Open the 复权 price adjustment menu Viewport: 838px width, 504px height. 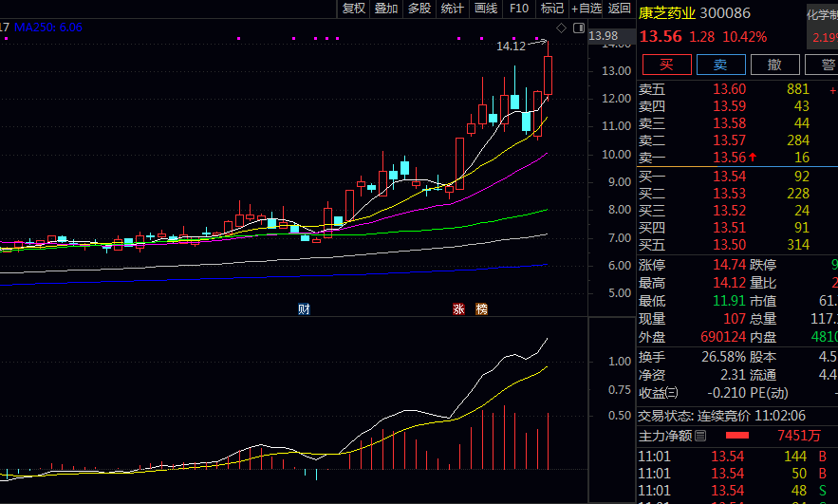354,9
